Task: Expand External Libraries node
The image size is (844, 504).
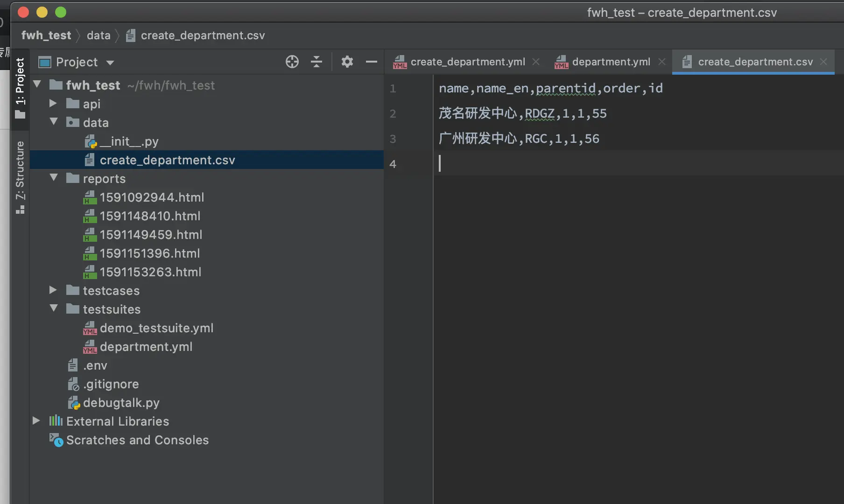Action: [36, 421]
